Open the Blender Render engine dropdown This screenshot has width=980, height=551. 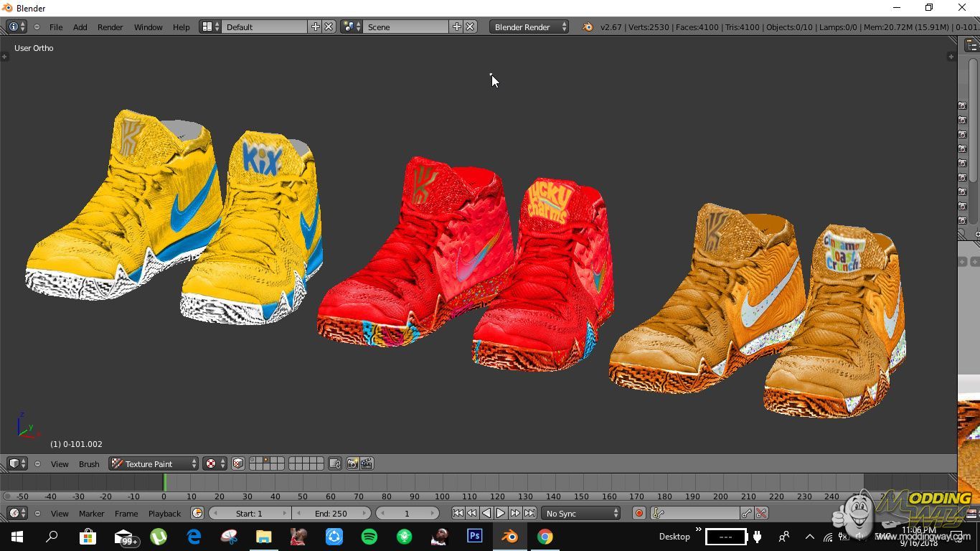pyautogui.click(x=529, y=27)
